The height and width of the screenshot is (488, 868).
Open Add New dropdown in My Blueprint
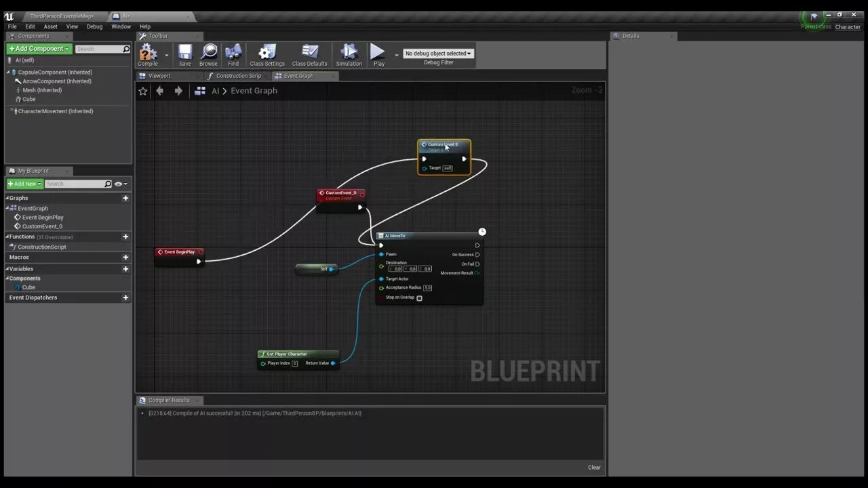[25, 184]
